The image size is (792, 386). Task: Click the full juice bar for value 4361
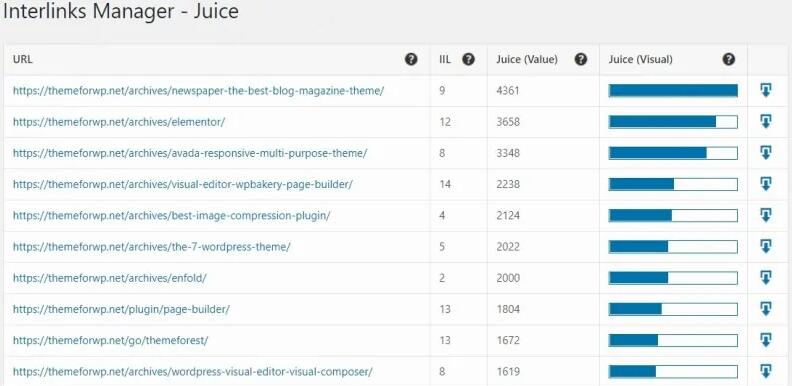click(673, 91)
